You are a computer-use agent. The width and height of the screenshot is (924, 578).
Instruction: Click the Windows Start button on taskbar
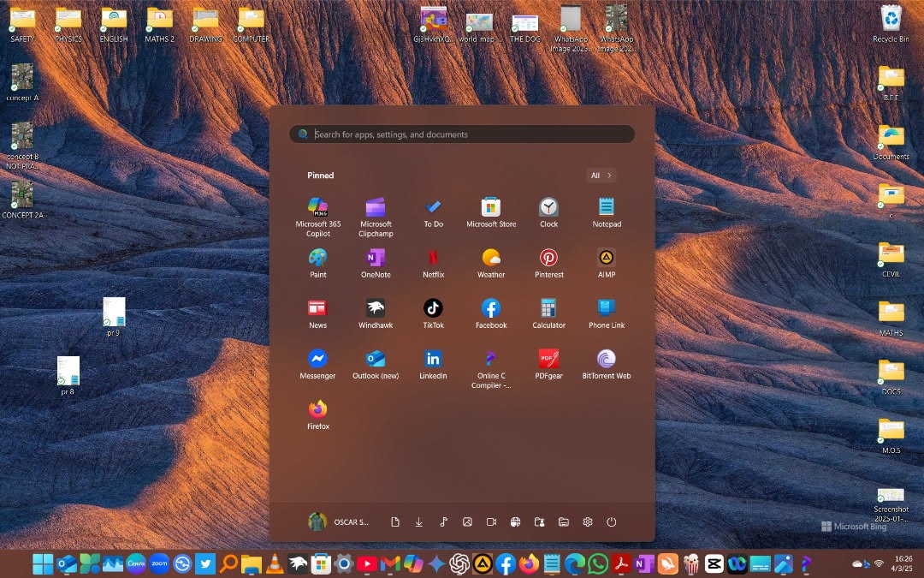tap(43, 563)
